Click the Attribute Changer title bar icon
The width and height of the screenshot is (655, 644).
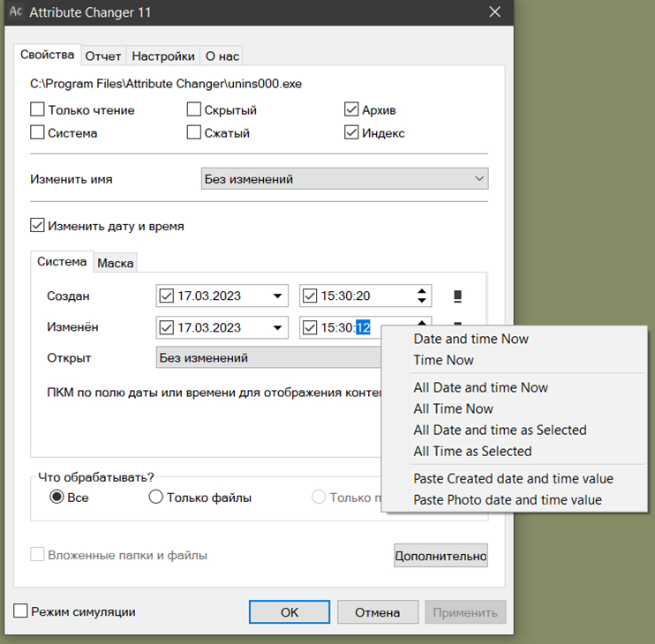tap(15, 12)
